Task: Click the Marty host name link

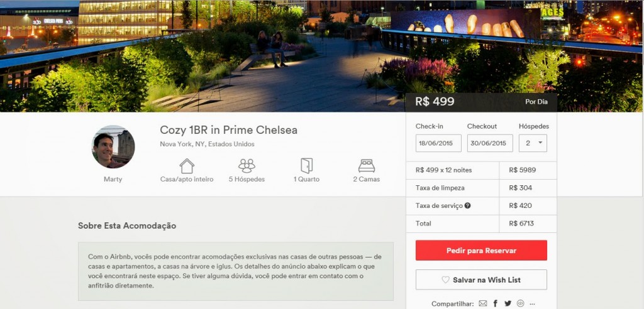Action: [113, 180]
